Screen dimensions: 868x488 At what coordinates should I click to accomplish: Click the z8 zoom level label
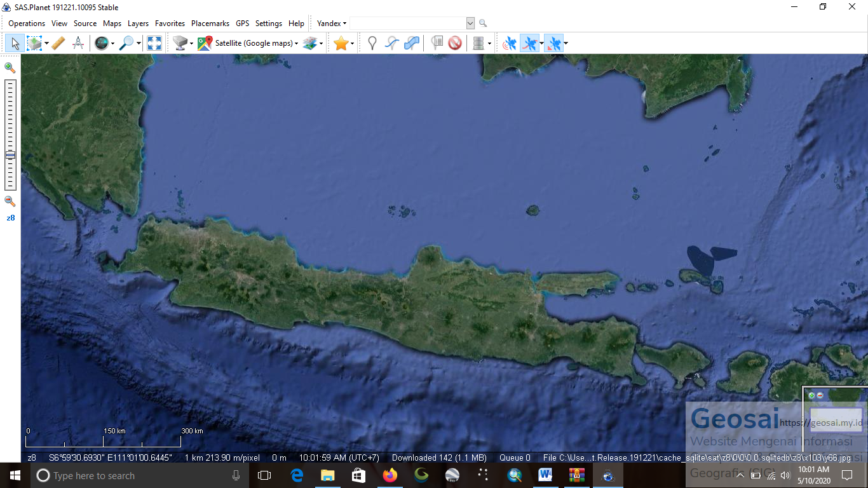(x=10, y=217)
